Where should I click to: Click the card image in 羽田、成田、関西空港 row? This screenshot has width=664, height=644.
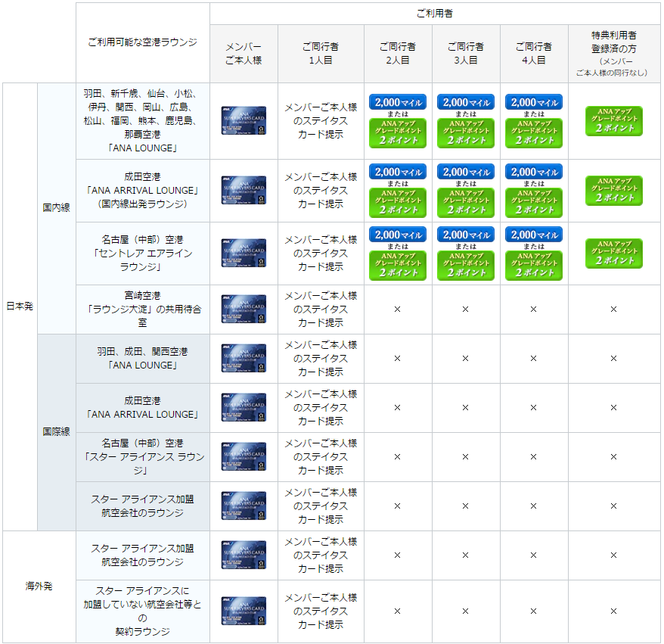pos(244,358)
